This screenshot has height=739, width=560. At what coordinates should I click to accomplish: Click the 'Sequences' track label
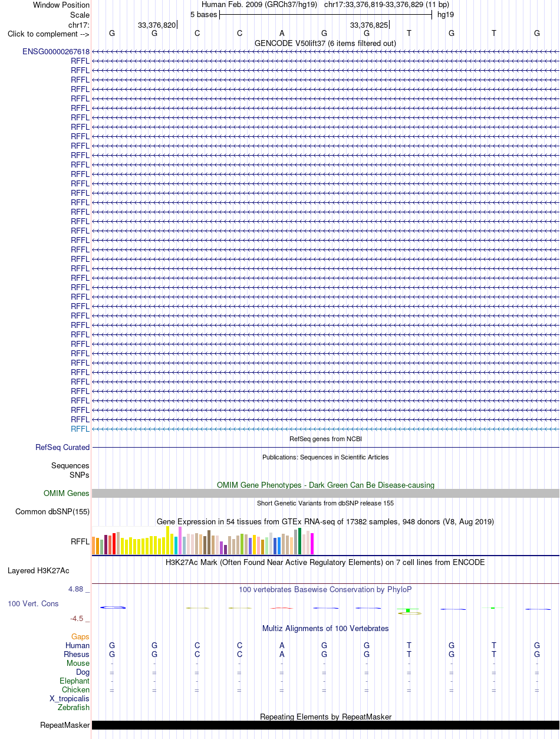pos(70,465)
